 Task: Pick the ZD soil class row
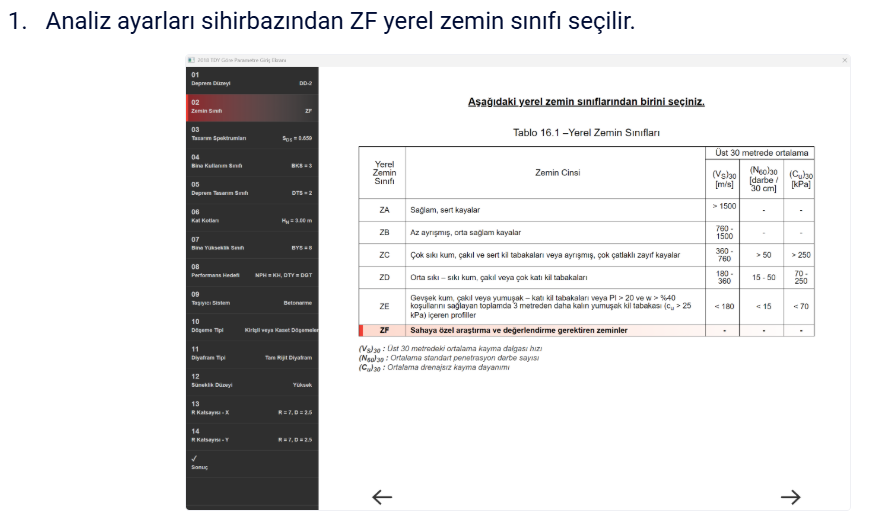[x=585, y=277]
